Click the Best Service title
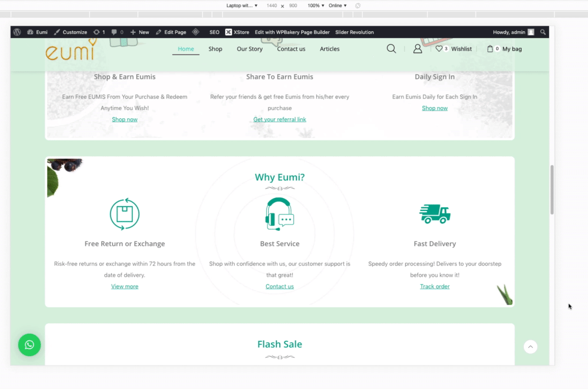The height and width of the screenshot is (389, 588). 279,244
